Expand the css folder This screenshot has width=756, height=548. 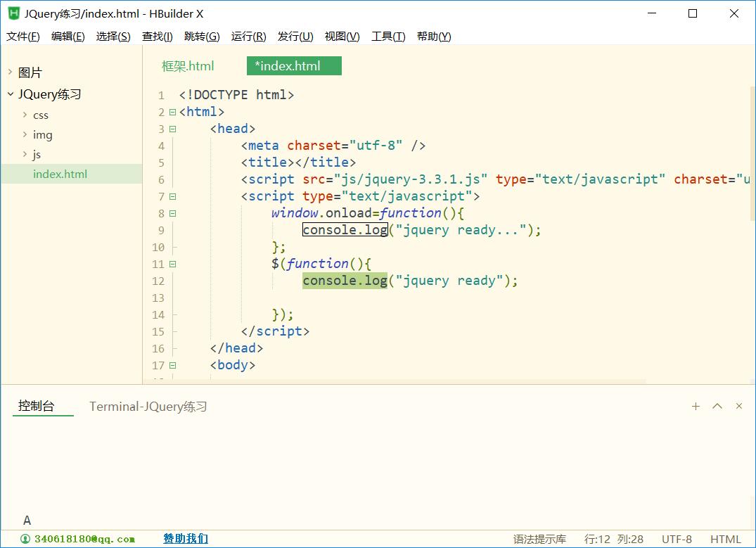25,115
